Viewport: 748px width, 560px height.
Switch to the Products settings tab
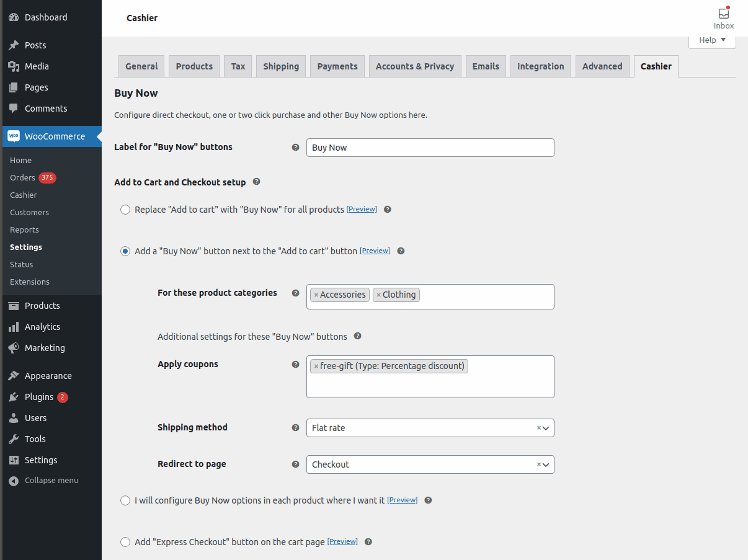(194, 66)
